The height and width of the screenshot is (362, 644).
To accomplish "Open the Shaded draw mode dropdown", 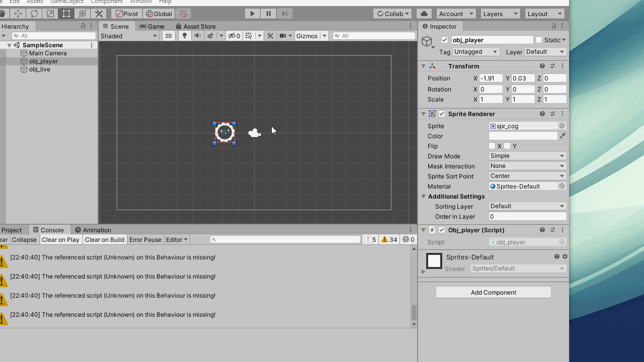I will 128,36.
